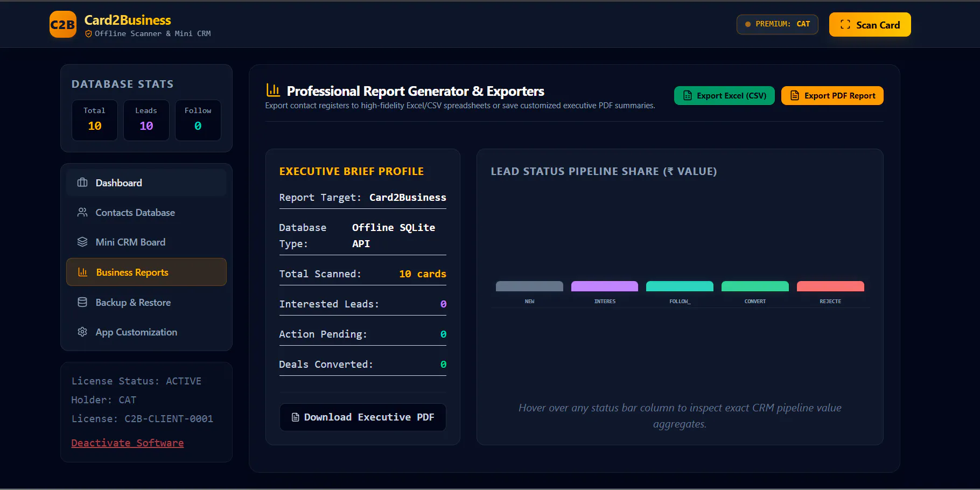
Task: Click Export PDF Report button
Action: click(832, 95)
